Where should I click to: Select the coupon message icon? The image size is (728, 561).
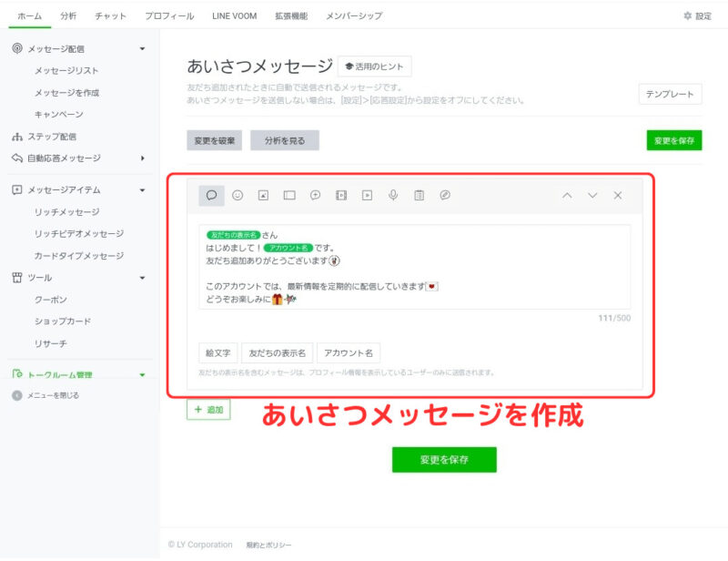pyautogui.click(x=315, y=195)
